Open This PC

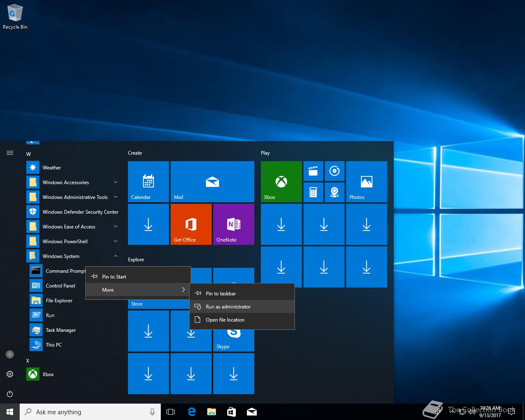pos(74,345)
